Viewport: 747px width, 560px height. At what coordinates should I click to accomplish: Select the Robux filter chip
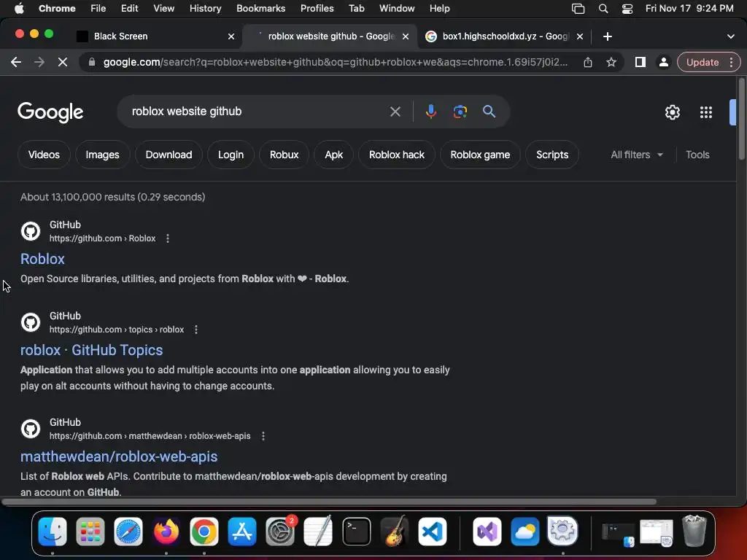tap(284, 155)
